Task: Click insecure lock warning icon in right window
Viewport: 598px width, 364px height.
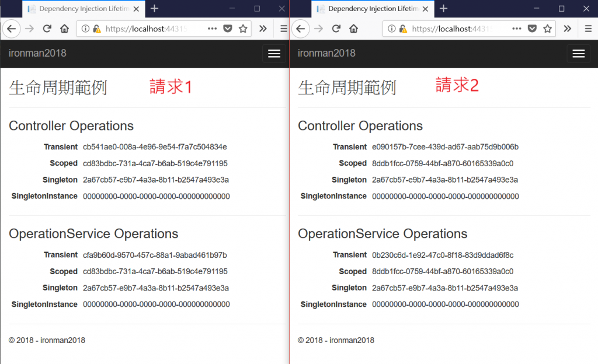Action: 403,29
